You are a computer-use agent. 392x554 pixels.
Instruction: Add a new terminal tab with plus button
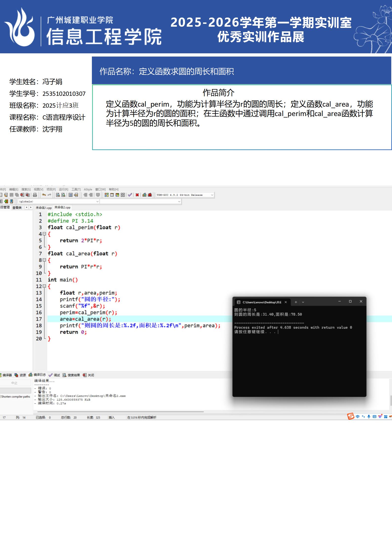click(296, 302)
